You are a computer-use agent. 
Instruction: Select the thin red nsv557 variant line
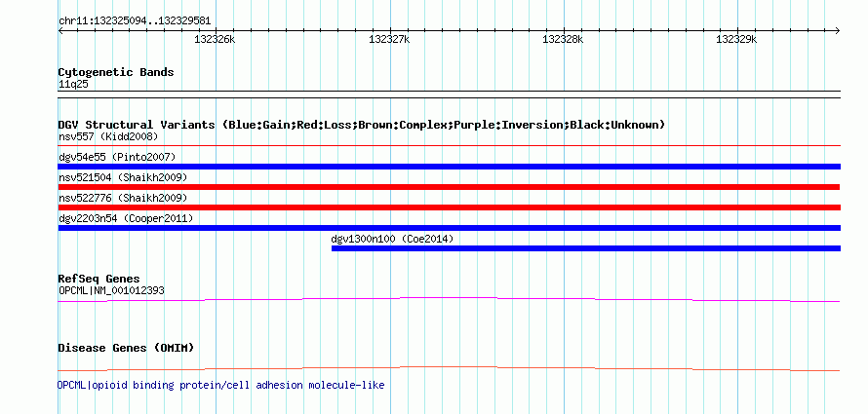click(x=449, y=146)
